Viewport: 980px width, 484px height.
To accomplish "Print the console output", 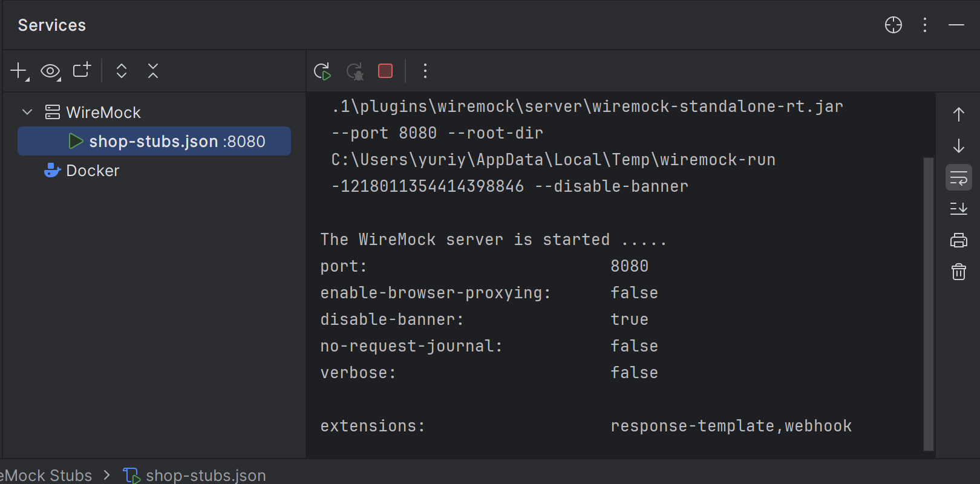I will click(x=959, y=240).
